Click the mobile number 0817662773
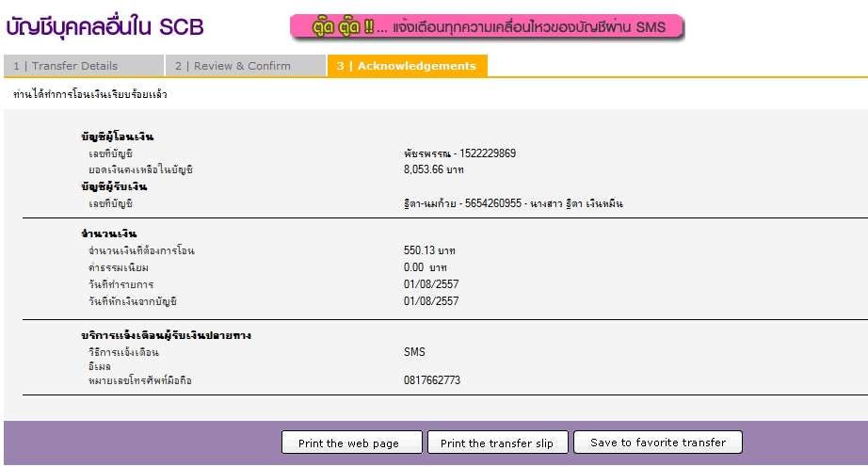 (x=432, y=380)
